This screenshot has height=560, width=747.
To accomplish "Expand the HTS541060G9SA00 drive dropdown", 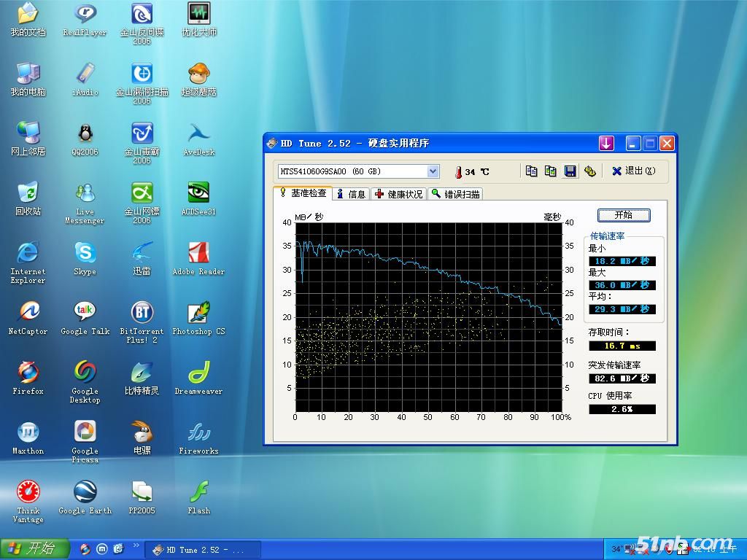I will point(433,171).
